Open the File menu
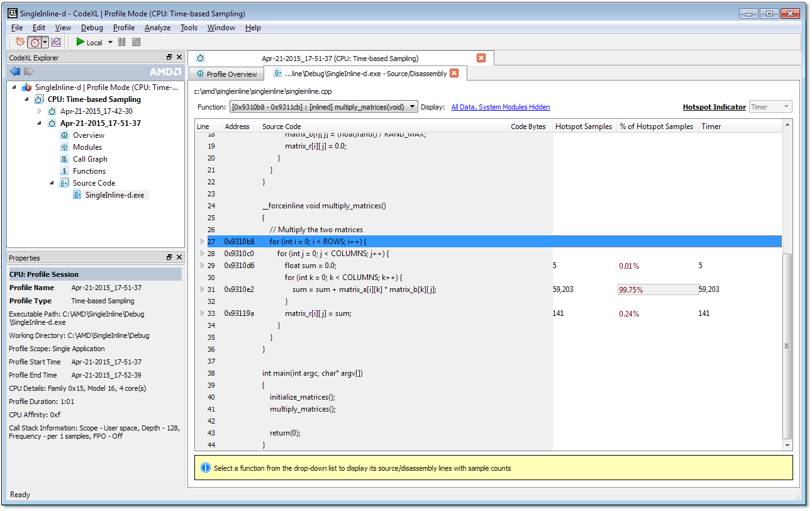Viewport: 812px width, 511px height. pos(17,28)
